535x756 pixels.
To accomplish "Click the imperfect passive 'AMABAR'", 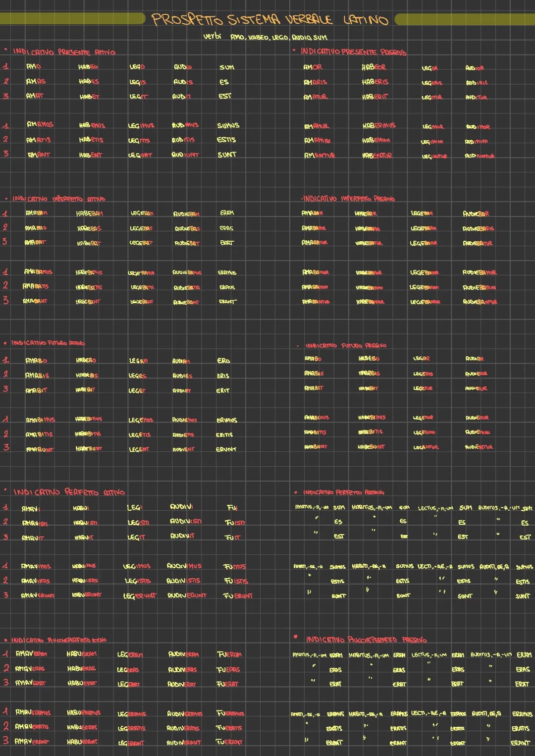I will tap(313, 213).
